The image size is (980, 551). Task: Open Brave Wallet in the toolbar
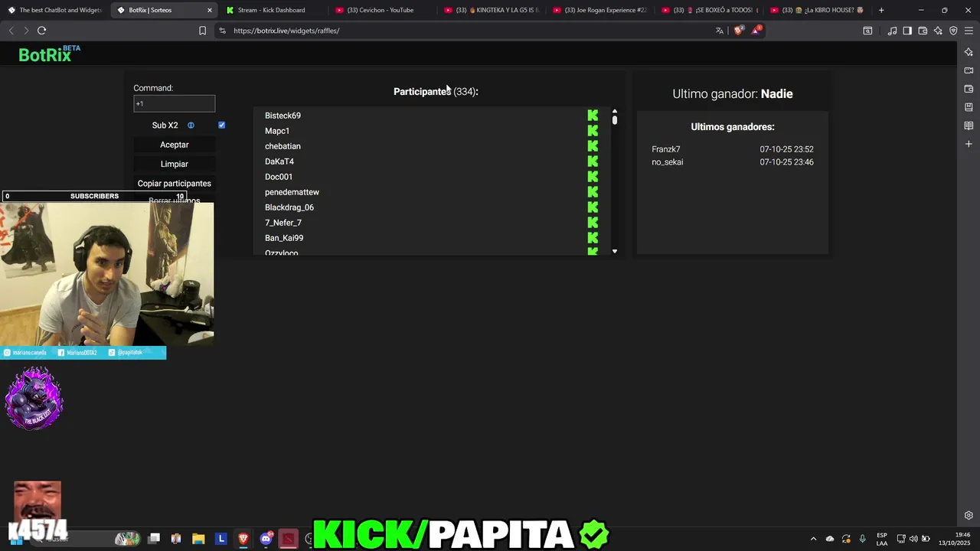pyautogui.click(x=923, y=31)
